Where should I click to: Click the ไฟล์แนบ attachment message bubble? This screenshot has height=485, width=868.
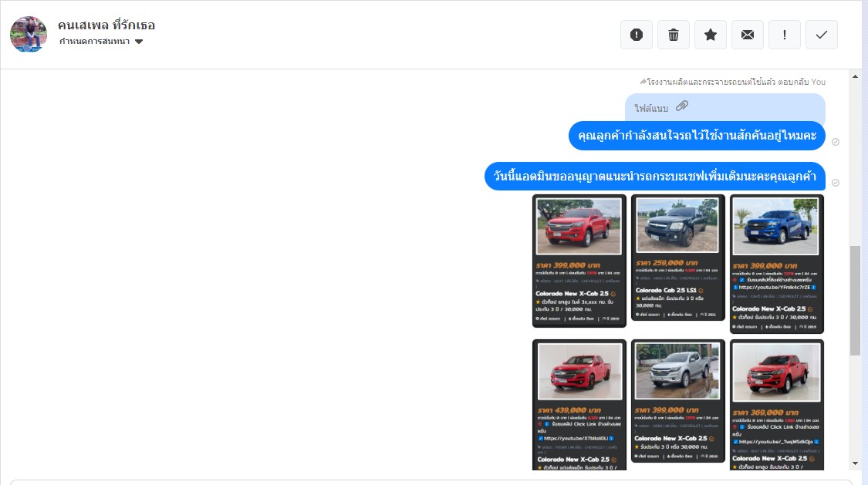tap(725, 107)
